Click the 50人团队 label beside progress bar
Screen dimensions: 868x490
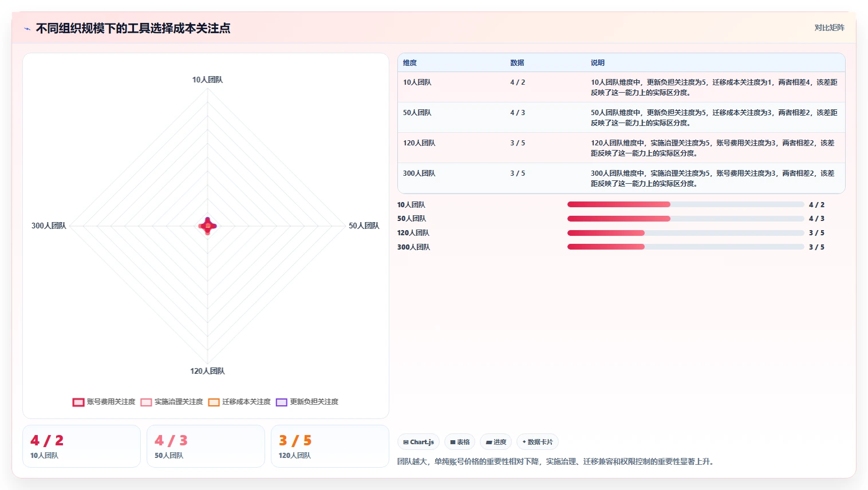[x=412, y=219]
